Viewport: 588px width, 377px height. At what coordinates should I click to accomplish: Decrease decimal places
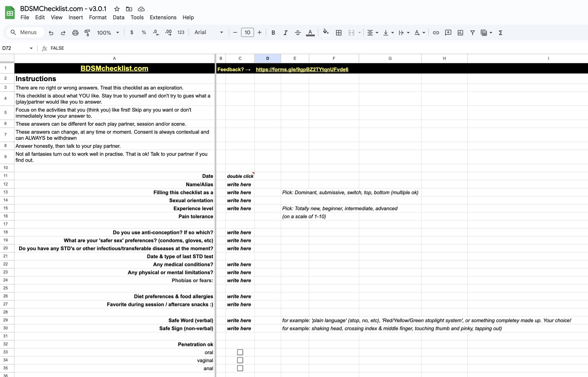tap(156, 32)
